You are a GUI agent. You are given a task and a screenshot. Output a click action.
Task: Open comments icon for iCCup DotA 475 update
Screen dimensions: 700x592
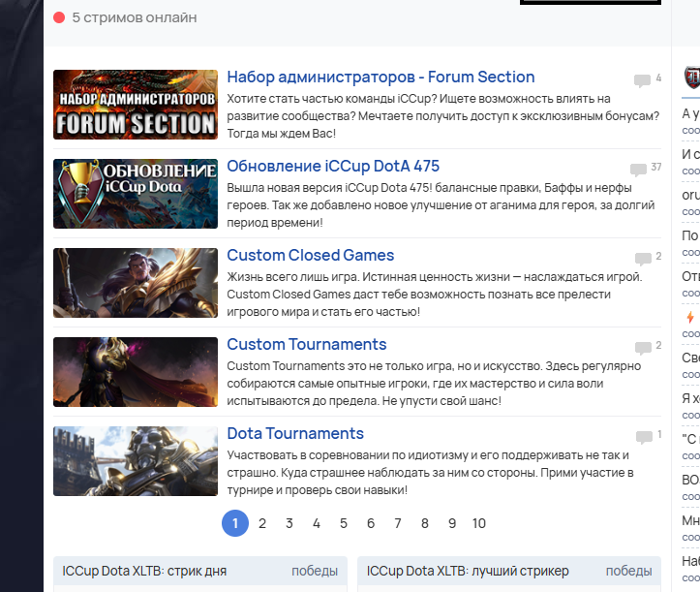pyautogui.click(x=638, y=170)
